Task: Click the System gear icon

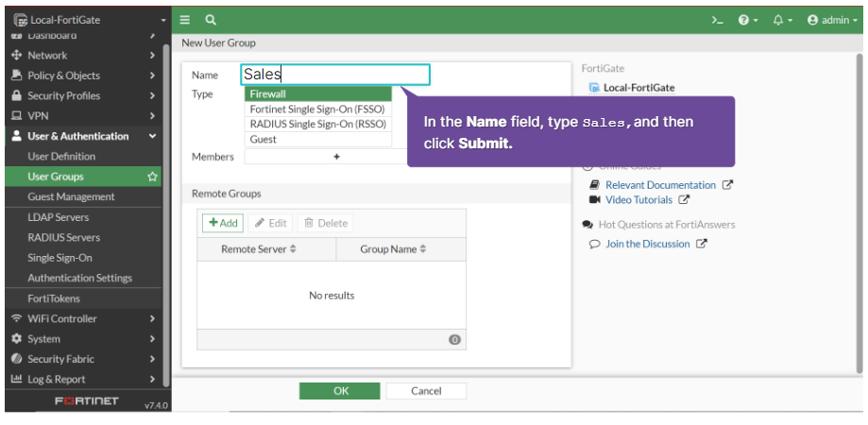Action: (x=16, y=339)
